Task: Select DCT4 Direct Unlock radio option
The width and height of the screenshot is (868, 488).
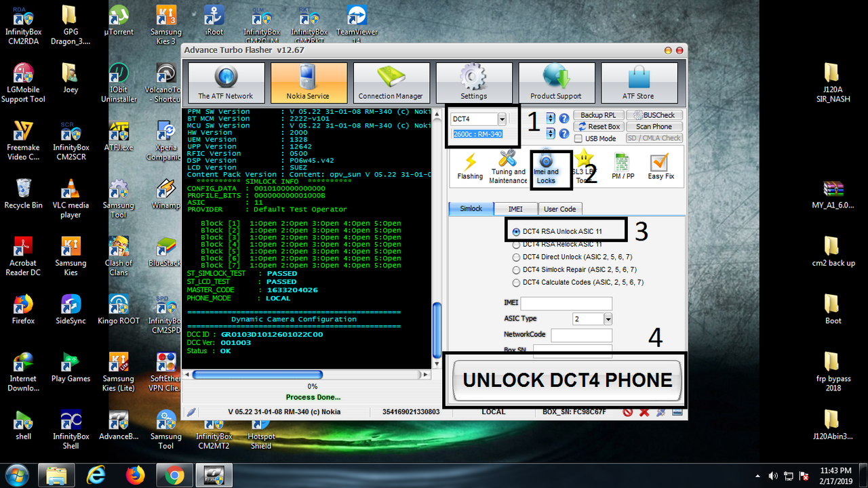Action: 573,258
